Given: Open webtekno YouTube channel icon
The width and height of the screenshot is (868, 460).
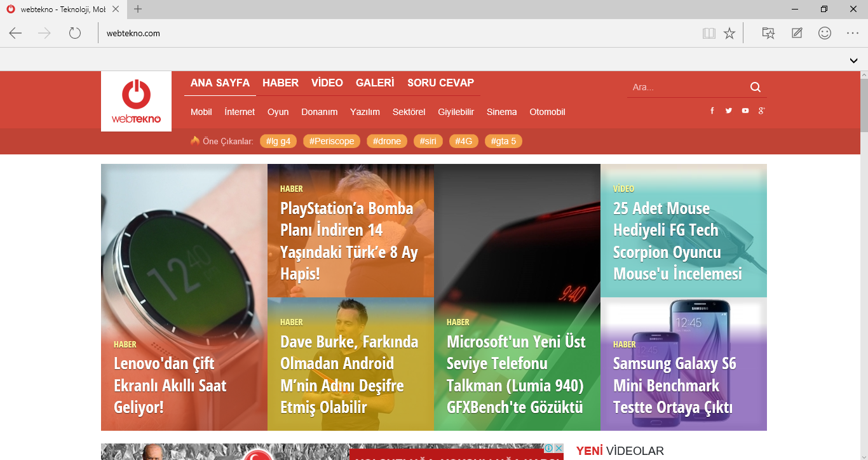Looking at the screenshot, I should click(745, 111).
